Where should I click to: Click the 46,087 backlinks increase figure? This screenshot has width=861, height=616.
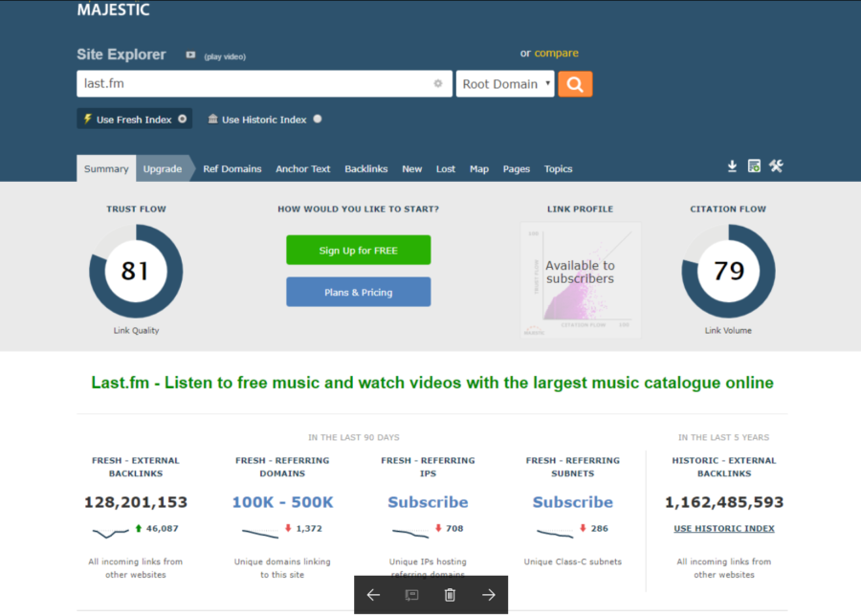pos(162,528)
